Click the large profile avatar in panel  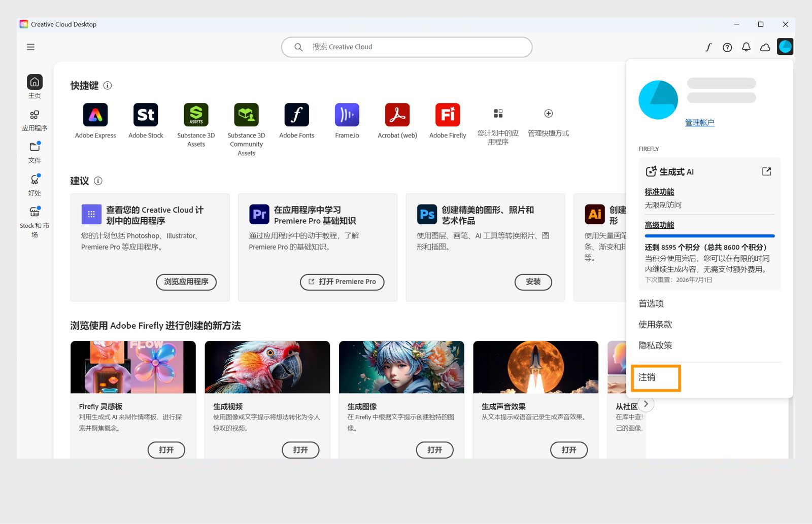pyautogui.click(x=658, y=100)
